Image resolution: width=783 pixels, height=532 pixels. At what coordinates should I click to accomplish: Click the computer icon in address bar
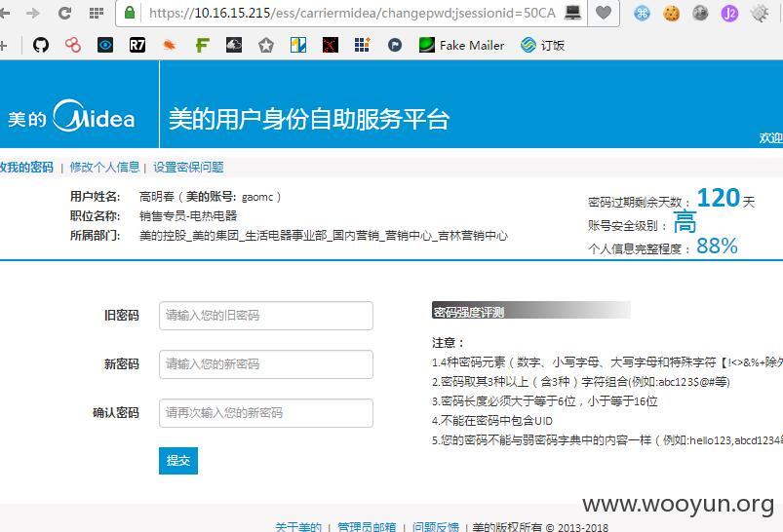pyautogui.click(x=572, y=13)
